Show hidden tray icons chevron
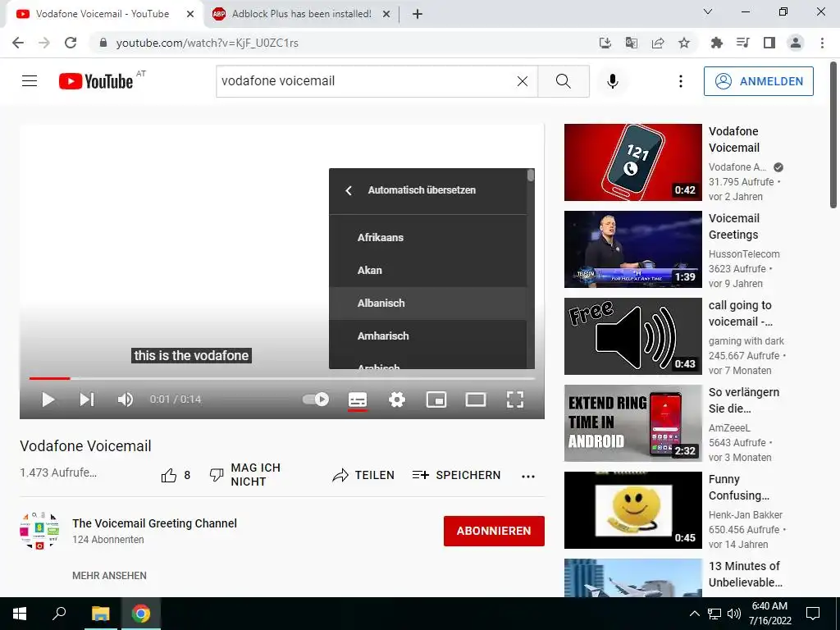 (x=694, y=614)
